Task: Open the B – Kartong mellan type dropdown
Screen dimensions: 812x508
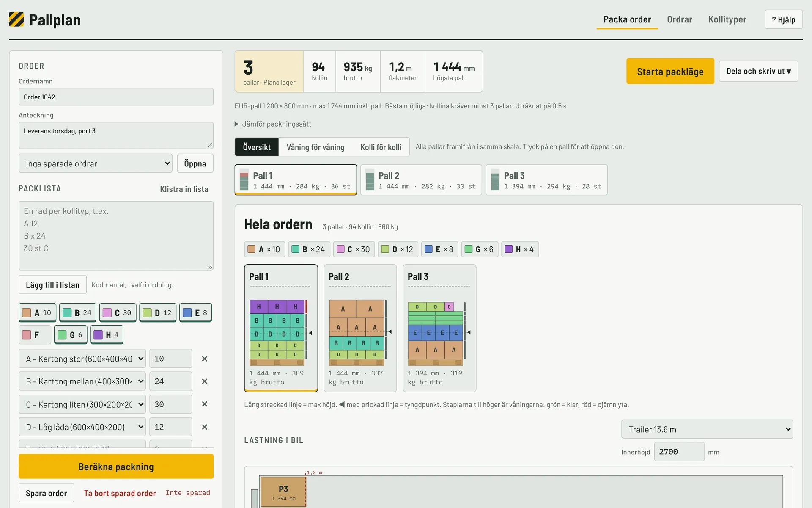Action: click(82, 381)
